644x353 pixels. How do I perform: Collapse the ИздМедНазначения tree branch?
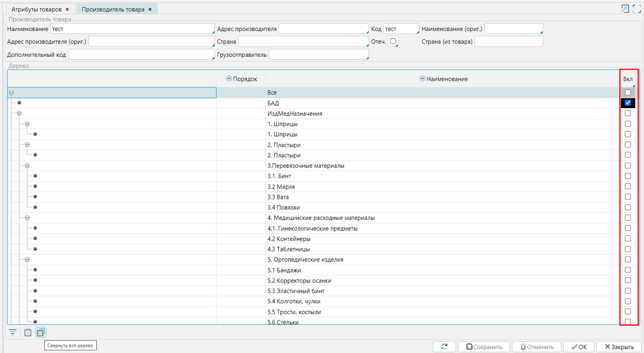19,113
